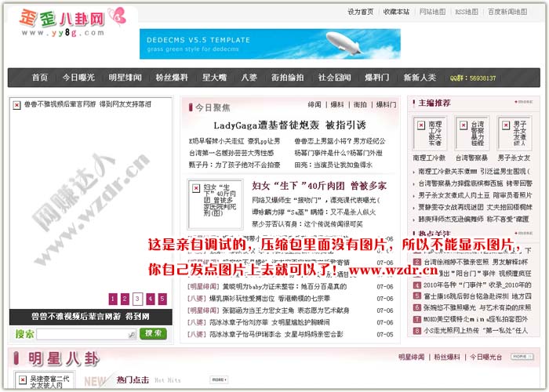The height and width of the screenshot is (392, 549).
Task: Open 今日曝光 navigation item
Action: pos(78,78)
